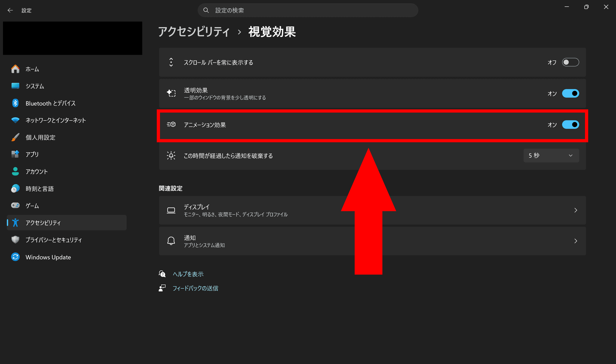
Task: Click the feedback person icon
Action: click(162, 288)
